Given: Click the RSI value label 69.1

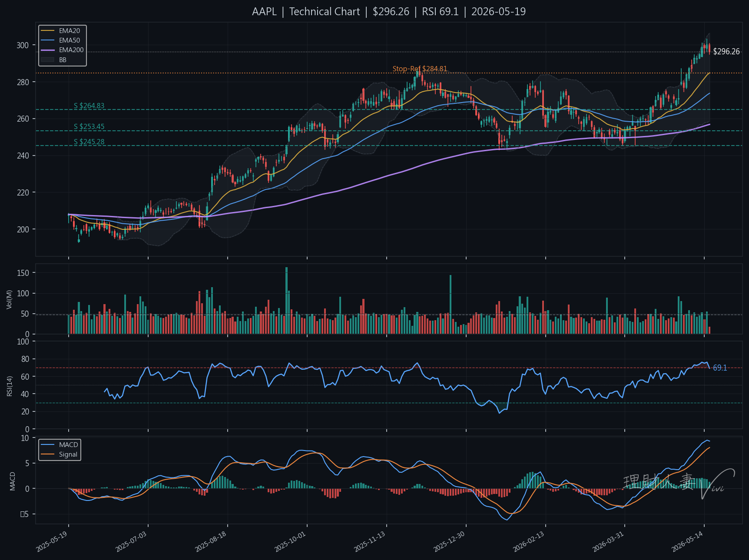Looking at the screenshot, I should pos(720,368).
